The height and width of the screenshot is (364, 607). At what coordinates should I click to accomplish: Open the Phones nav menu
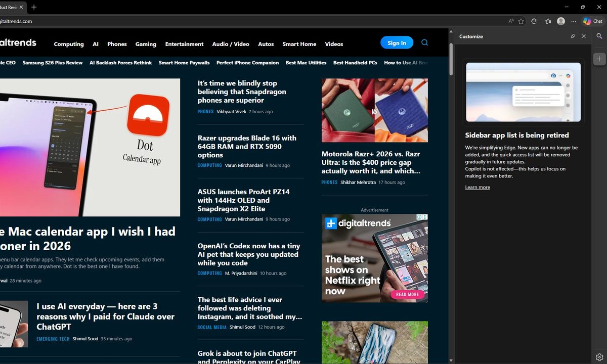click(117, 44)
